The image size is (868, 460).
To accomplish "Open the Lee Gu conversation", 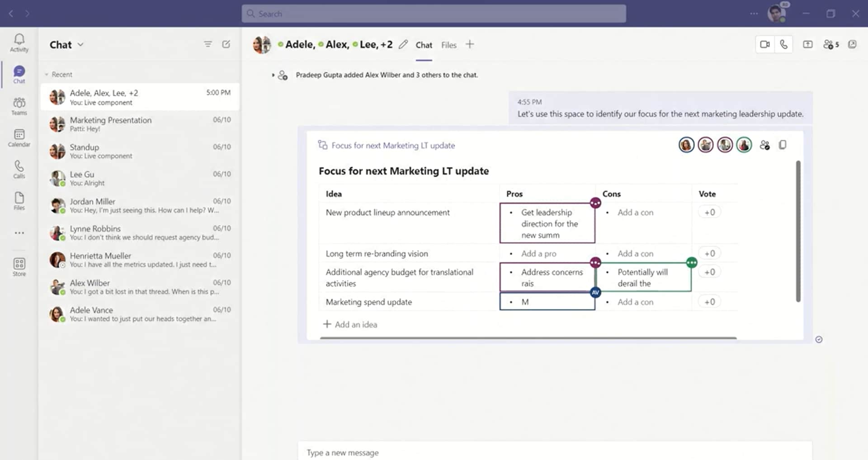I will tap(140, 178).
